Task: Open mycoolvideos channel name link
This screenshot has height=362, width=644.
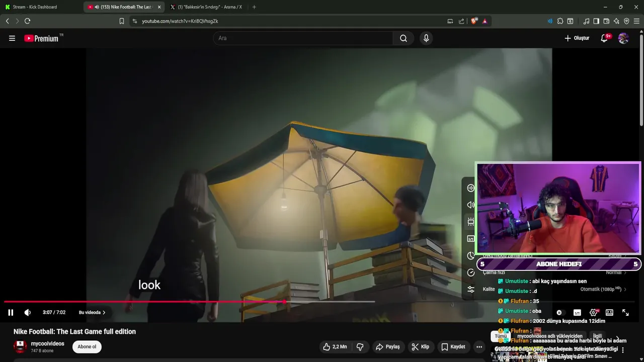Action: point(47,343)
